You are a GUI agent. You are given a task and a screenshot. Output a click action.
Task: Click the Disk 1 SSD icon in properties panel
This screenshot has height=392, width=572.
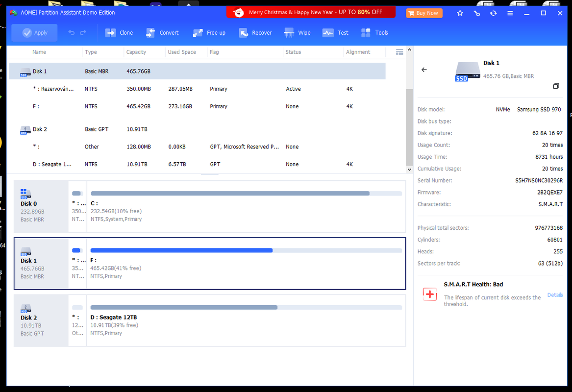[x=467, y=72]
